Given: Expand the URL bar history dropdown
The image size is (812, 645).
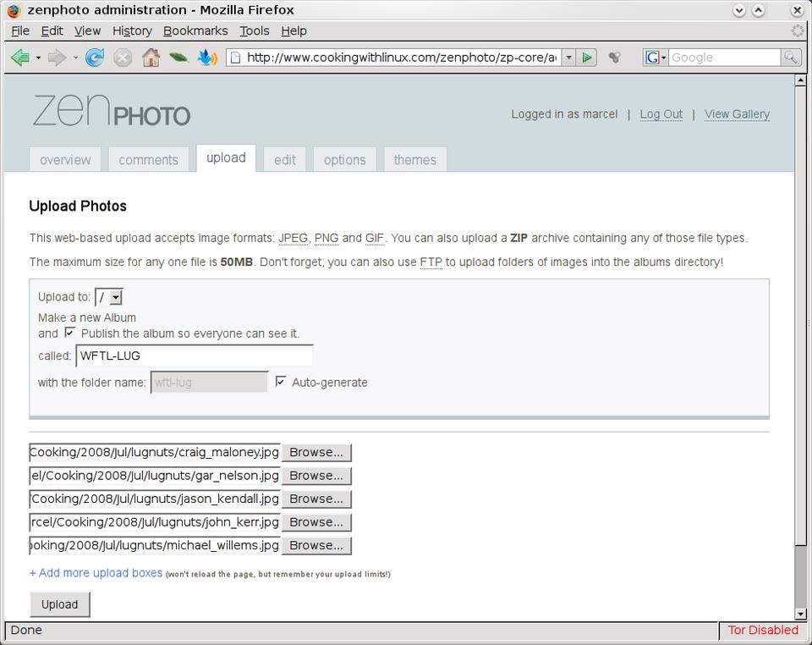Looking at the screenshot, I should tap(569, 58).
